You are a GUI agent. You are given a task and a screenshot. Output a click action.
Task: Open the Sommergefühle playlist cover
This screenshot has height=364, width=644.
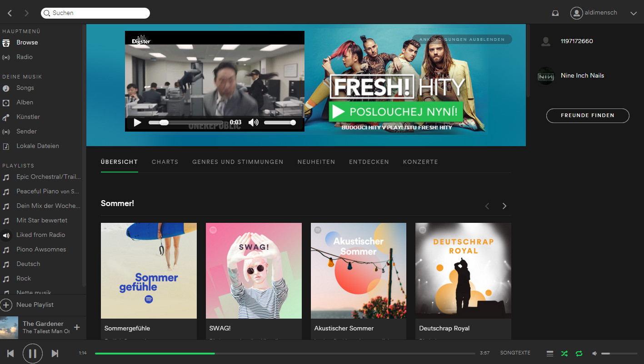pyautogui.click(x=149, y=271)
